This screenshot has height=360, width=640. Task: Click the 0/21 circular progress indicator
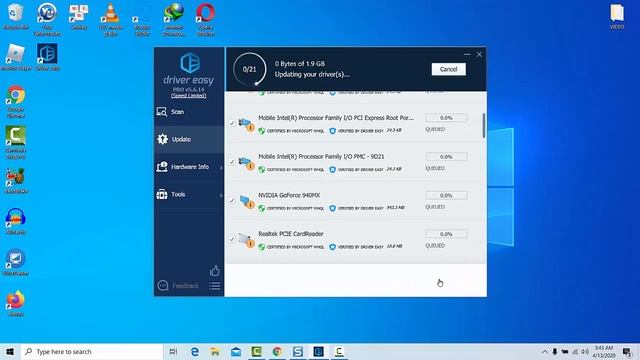[x=249, y=69]
